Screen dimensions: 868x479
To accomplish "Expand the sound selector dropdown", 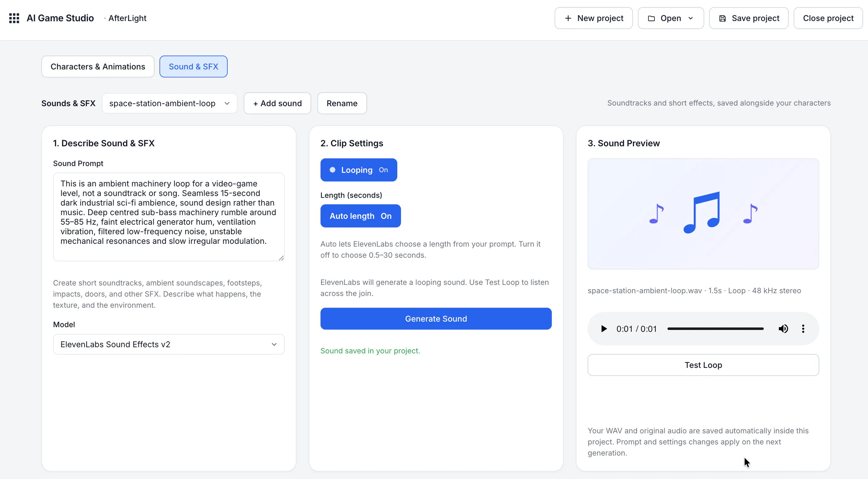I will tap(169, 103).
